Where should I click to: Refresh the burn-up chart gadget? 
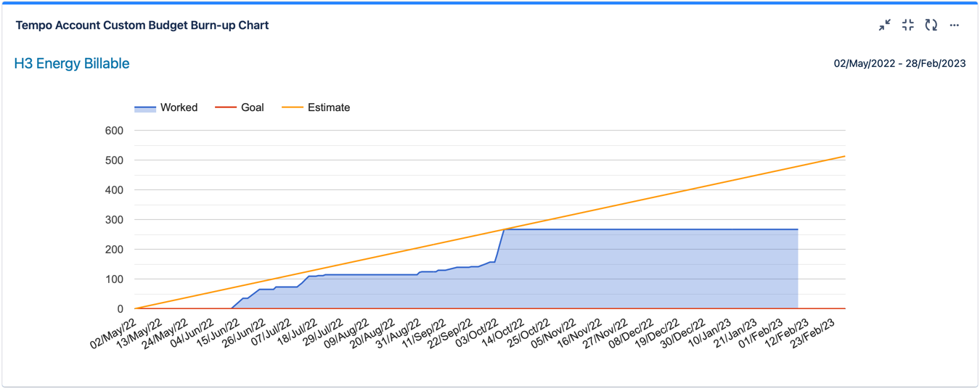931,25
